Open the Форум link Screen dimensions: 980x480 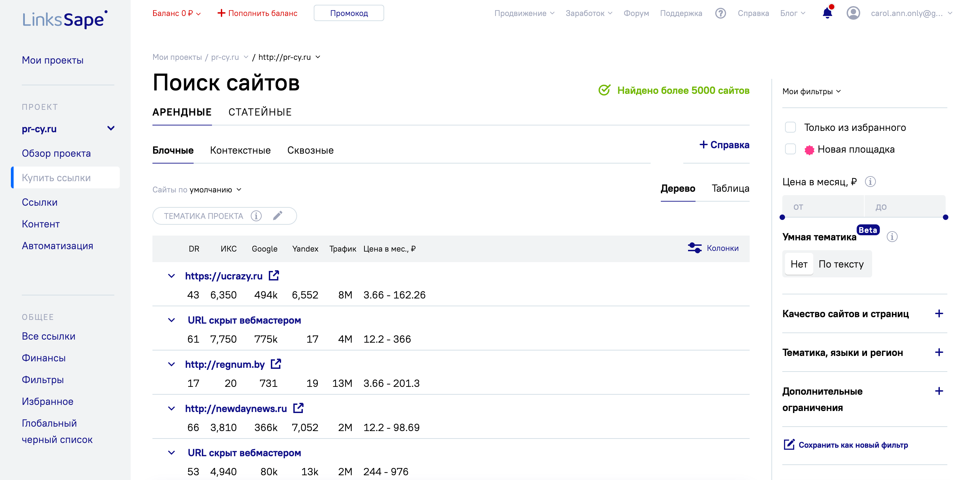pos(636,13)
